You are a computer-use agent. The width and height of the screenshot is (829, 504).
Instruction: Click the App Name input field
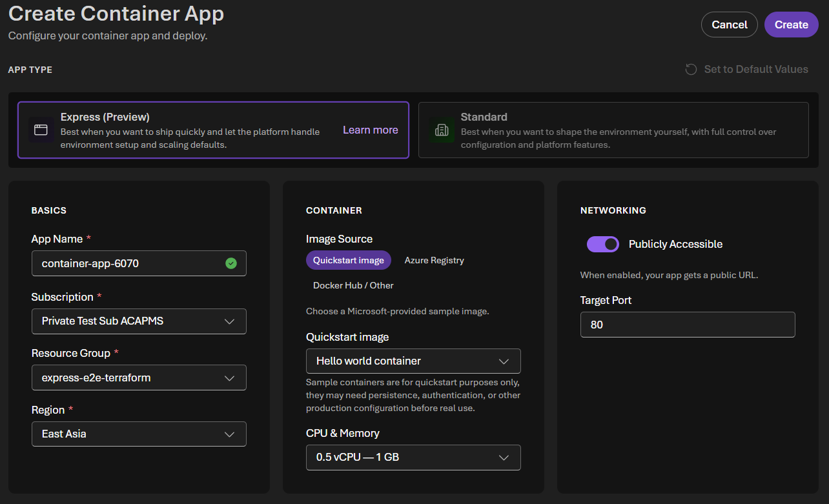tap(139, 263)
